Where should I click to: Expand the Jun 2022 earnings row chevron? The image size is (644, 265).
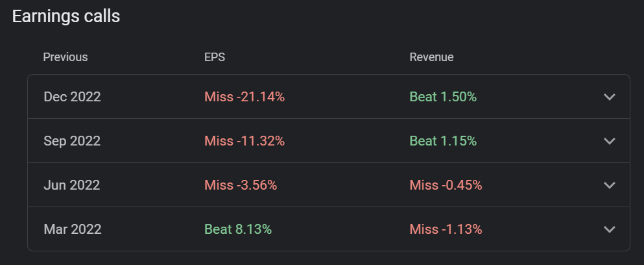click(x=609, y=185)
